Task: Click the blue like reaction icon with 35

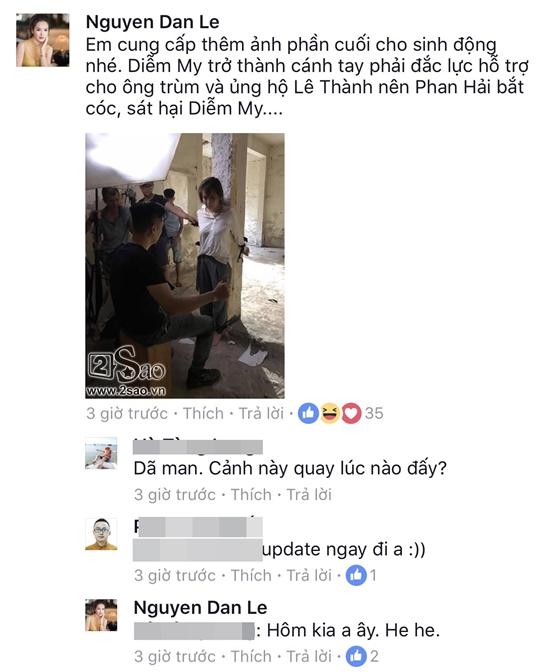Action: (308, 413)
